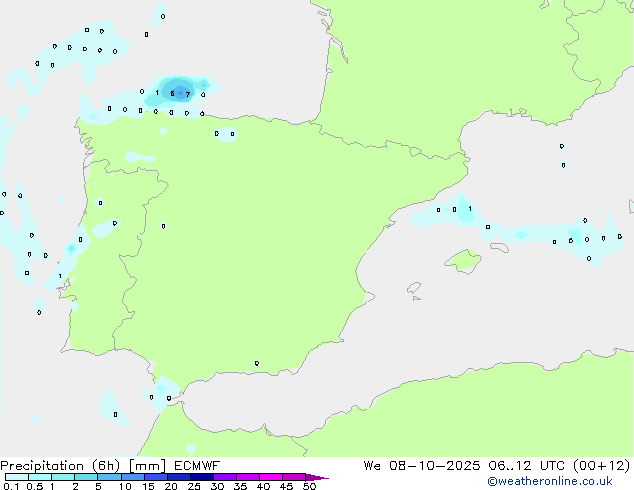This screenshot has width=634, height=490.
Task: Click the '20' legend scale value
Action: coord(171,486)
